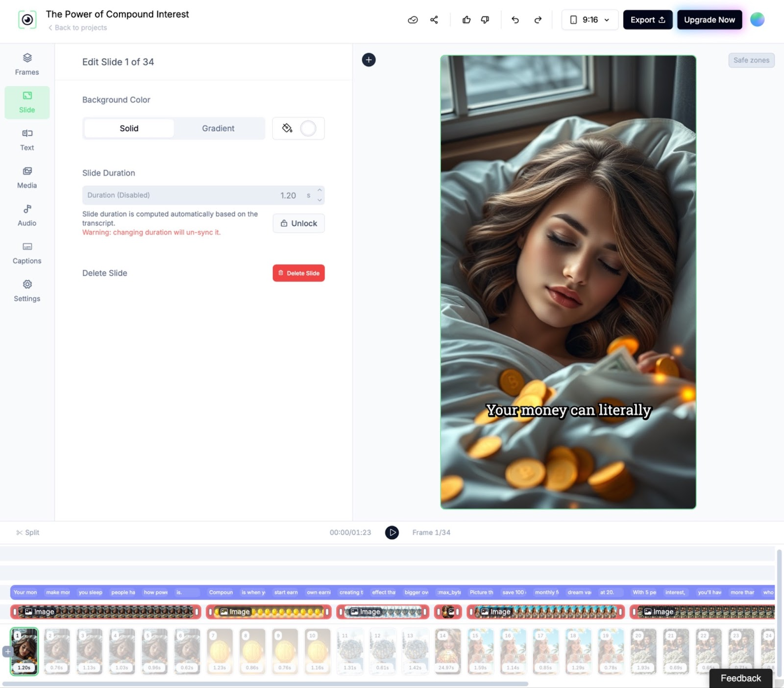
Task: Select slide 18 thumbnail (1.29s)
Action: click(x=578, y=651)
